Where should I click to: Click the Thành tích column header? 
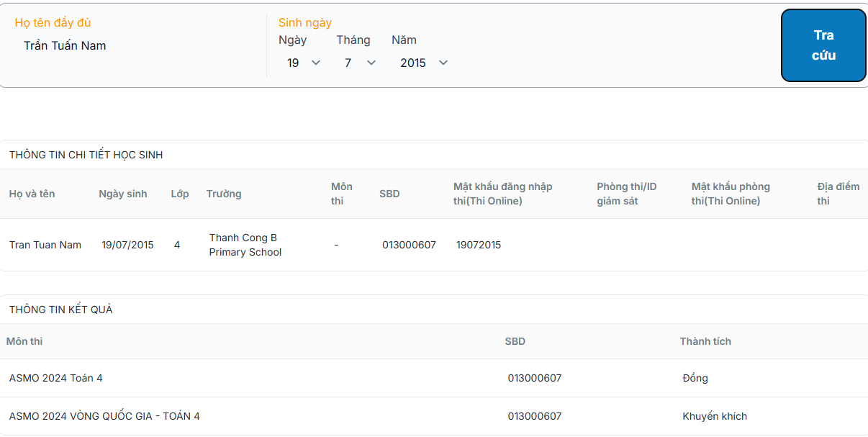pyautogui.click(x=705, y=341)
